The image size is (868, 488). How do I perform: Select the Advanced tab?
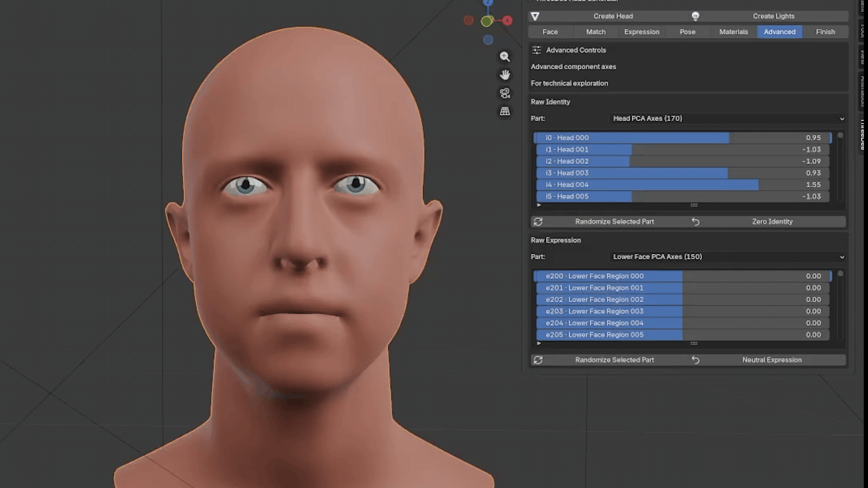click(x=780, y=32)
